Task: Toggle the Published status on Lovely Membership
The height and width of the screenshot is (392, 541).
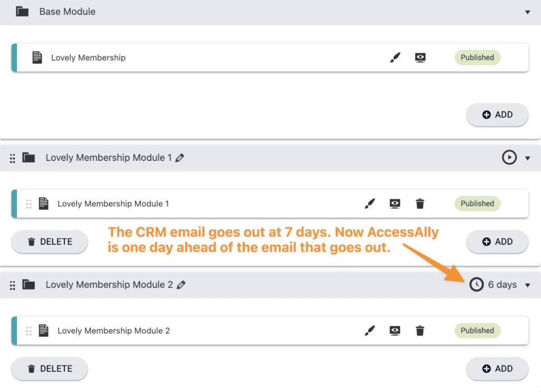Action: tap(477, 57)
